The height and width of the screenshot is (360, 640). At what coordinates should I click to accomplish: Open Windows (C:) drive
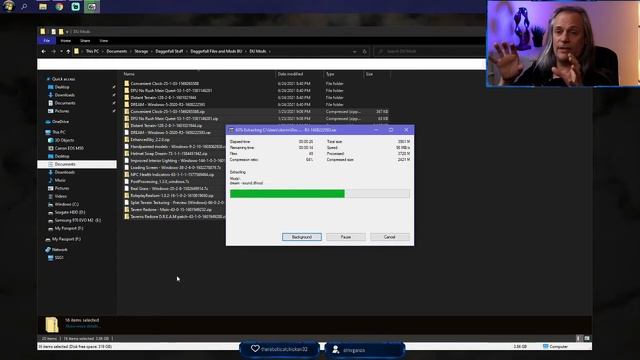tap(67, 204)
